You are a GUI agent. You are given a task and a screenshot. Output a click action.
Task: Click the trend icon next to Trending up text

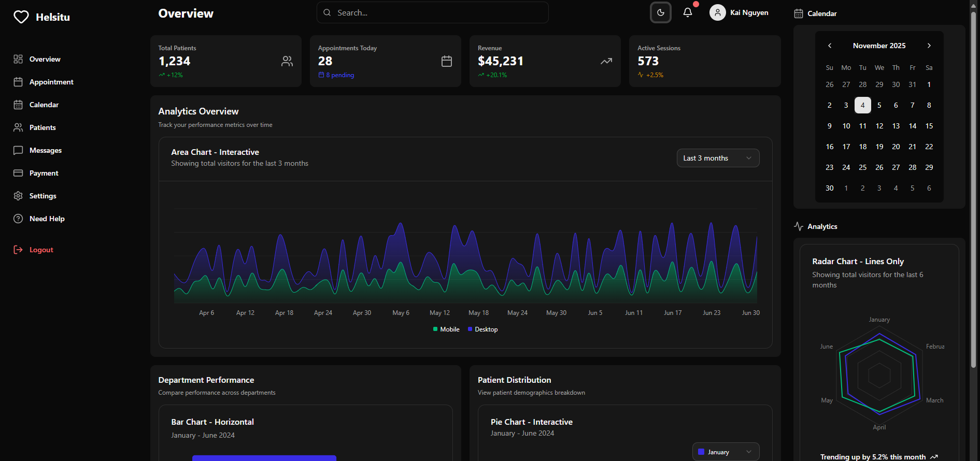pos(934,457)
